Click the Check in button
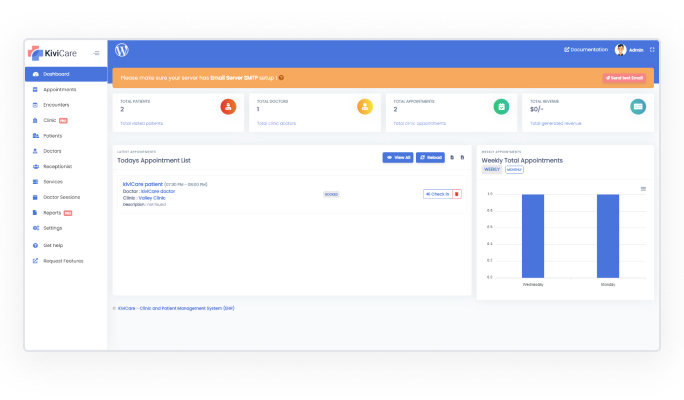Screen dimensions: 684x400 point(438,194)
